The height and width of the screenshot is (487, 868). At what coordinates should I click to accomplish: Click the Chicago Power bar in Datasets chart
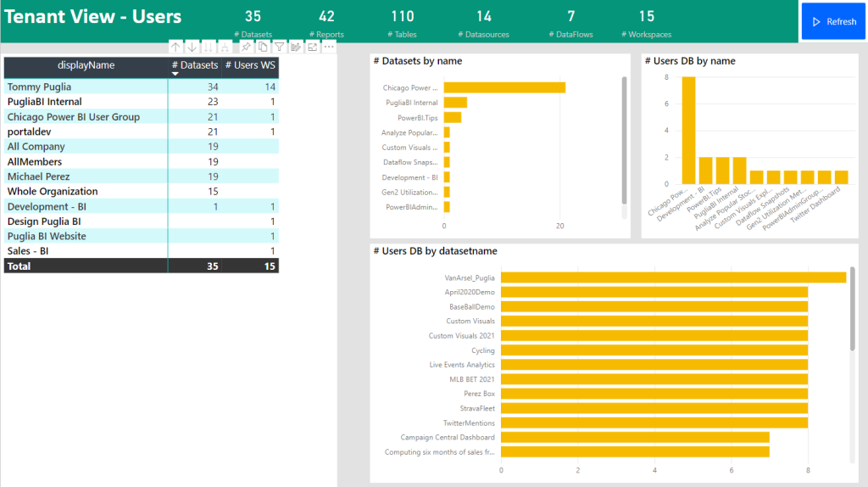[x=504, y=87]
